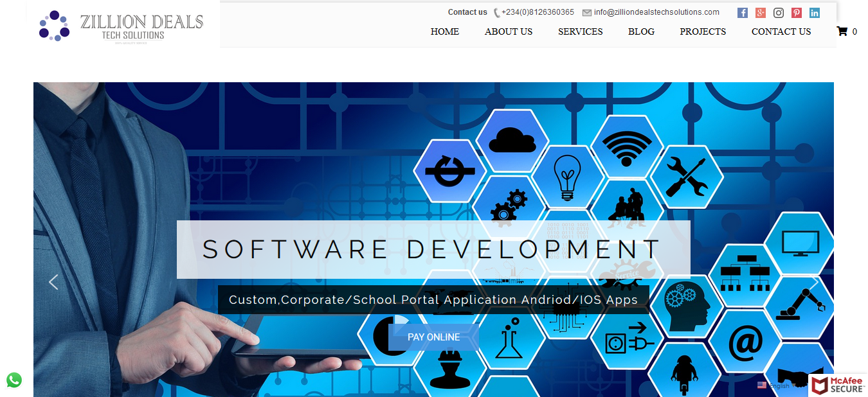
Task: Click the McAfee Secure badge
Action: pyautogui.click(x=838, y=385)
